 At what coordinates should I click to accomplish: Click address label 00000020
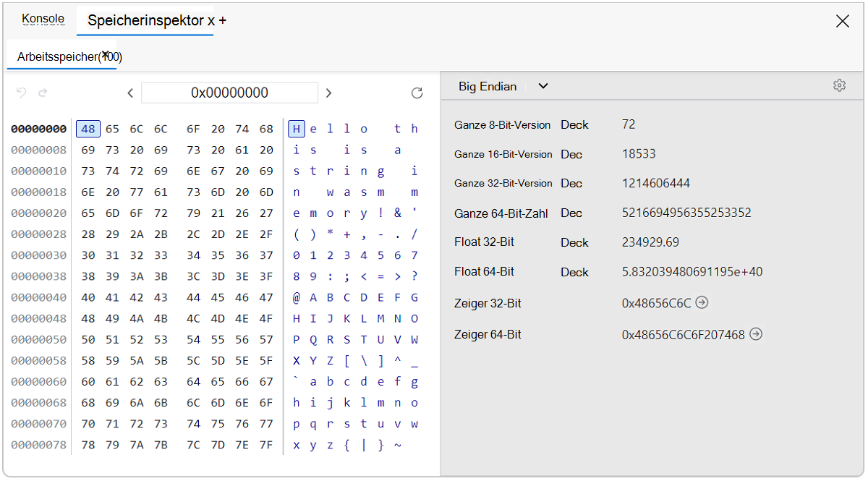point(39,213)
